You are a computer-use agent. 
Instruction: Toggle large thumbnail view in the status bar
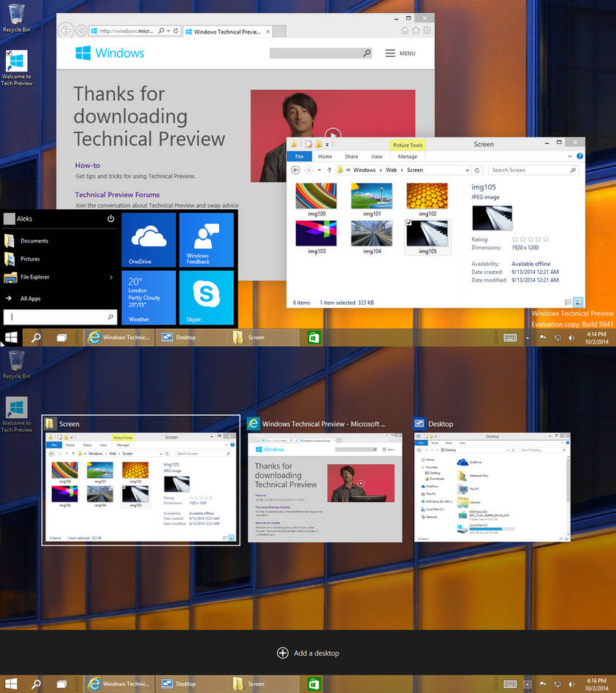pos(577,301)
